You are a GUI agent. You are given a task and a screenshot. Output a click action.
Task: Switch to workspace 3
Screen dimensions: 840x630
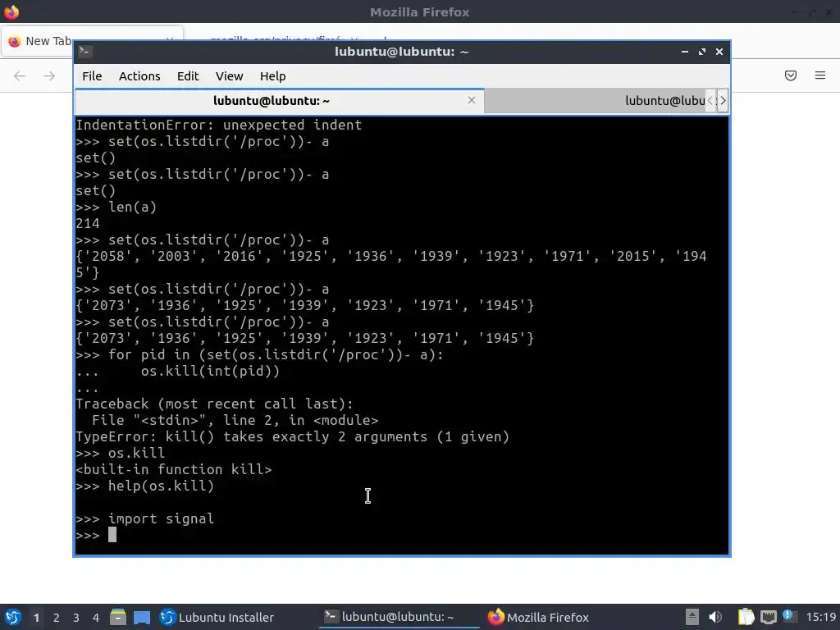tap(76, 618)
